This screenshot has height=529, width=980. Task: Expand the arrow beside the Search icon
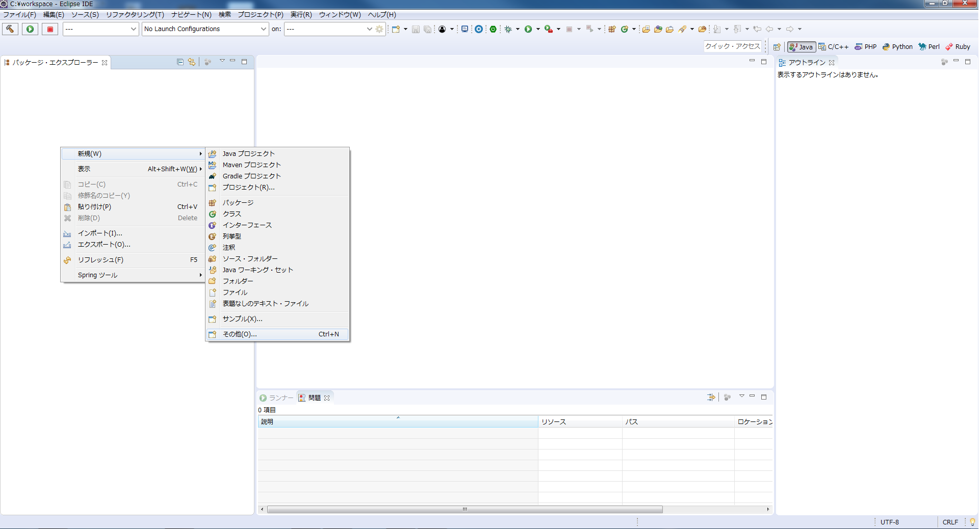click(692, 29)
